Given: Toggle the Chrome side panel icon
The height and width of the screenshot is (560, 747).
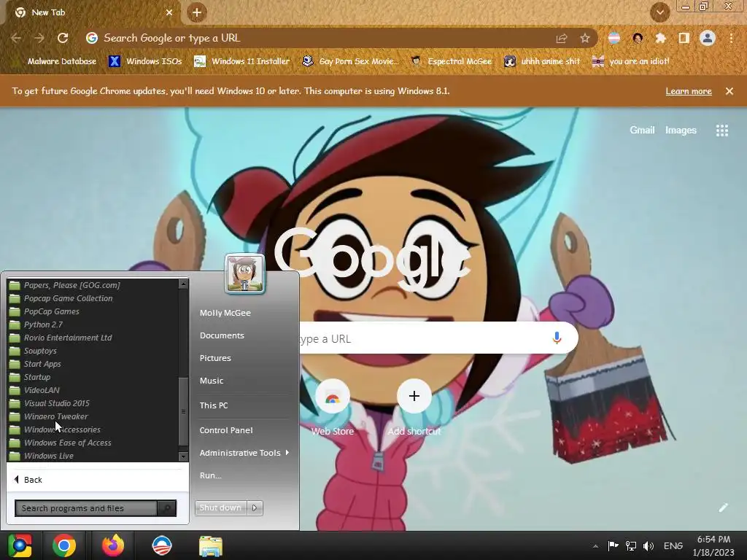Looking at the screenshot, I should point(684,38).
